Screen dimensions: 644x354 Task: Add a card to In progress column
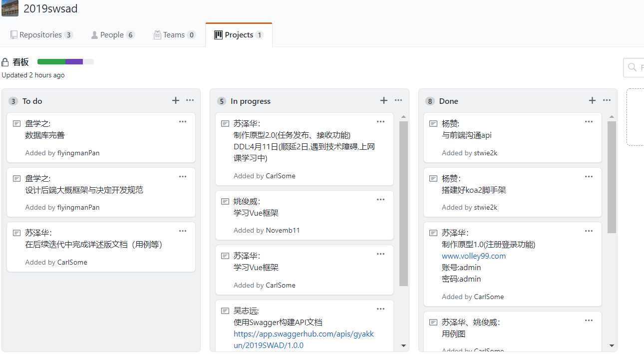pyautogui.click(x=384, y=101)
